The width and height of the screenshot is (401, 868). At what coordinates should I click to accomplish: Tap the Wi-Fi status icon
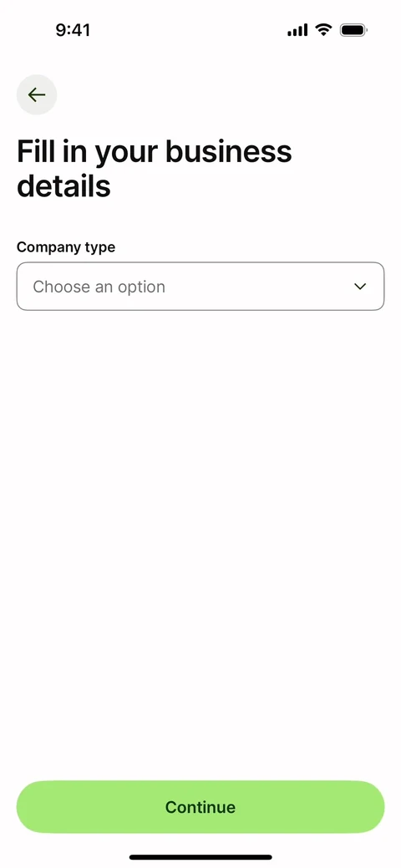(323, 30)
